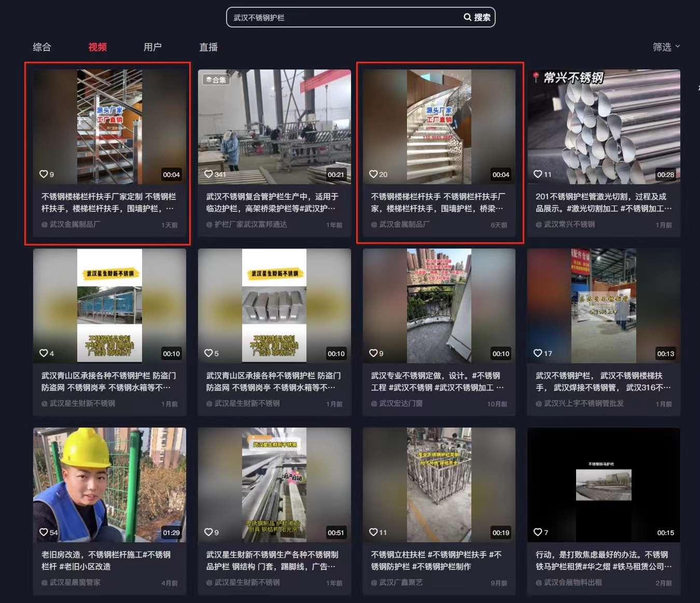Image resolution: width=700 pixels, height=603 pixels.
Task: Select the 视频 tab
Action: [97, 47]
